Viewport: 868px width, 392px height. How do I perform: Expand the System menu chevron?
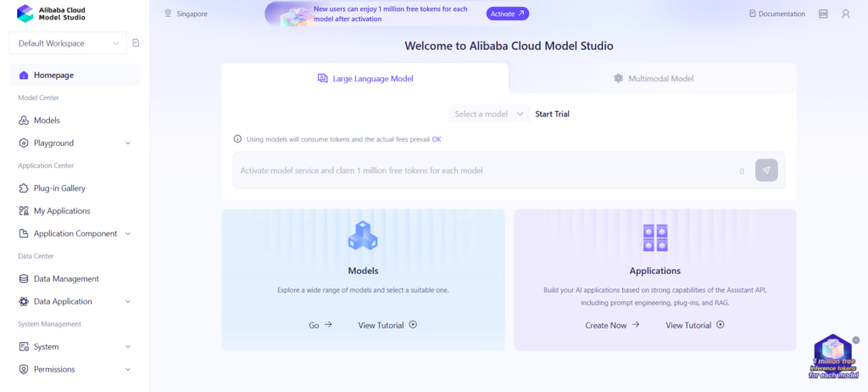tap(128, 346)
